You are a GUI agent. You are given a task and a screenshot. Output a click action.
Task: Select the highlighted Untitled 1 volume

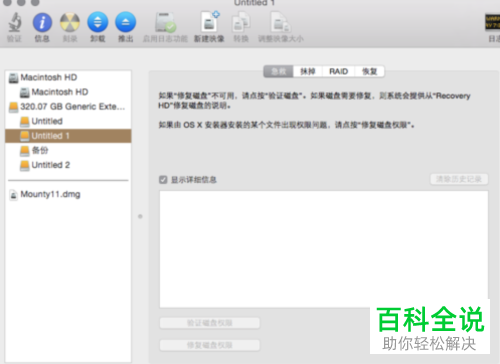(68, 136)
